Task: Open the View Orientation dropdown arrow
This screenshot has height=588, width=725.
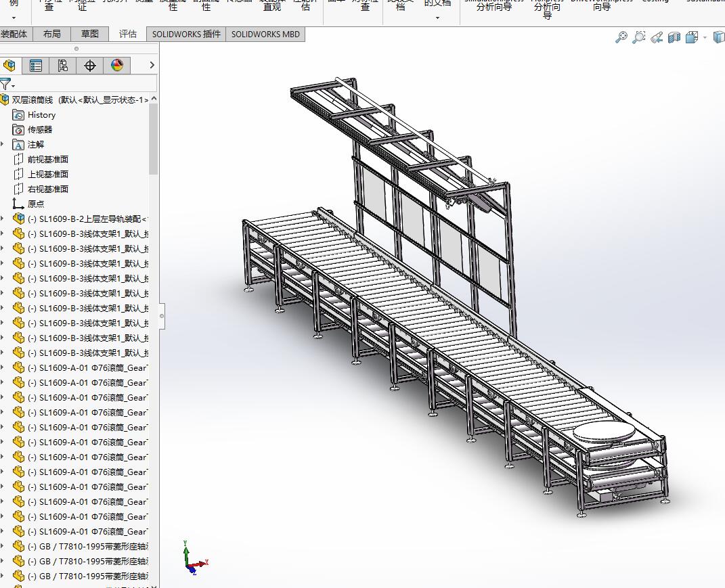Action: coord(705,37)
